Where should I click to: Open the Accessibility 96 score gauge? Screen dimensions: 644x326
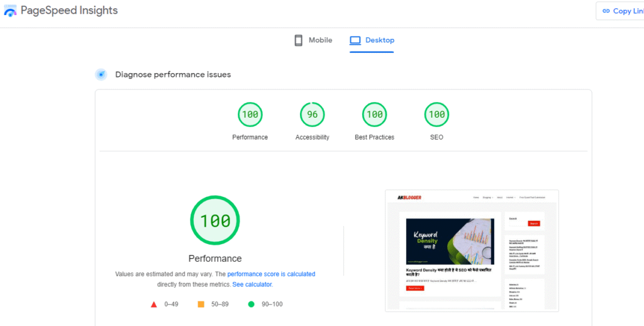312,115
